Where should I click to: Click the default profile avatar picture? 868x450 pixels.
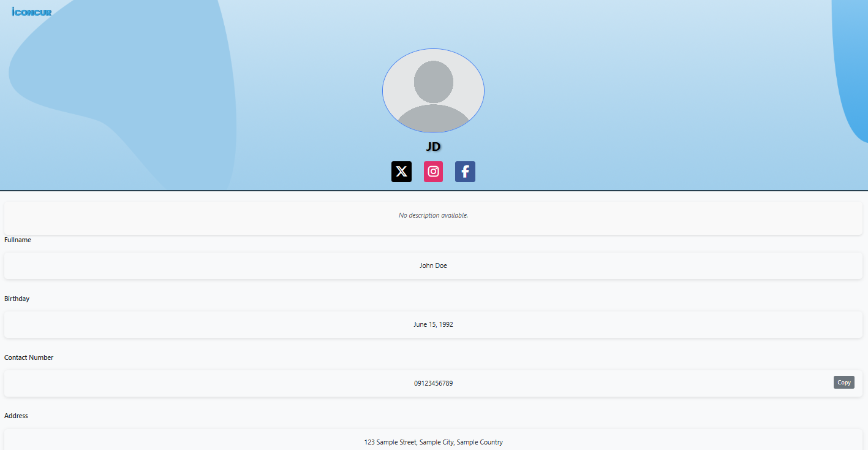pos(433,91)
